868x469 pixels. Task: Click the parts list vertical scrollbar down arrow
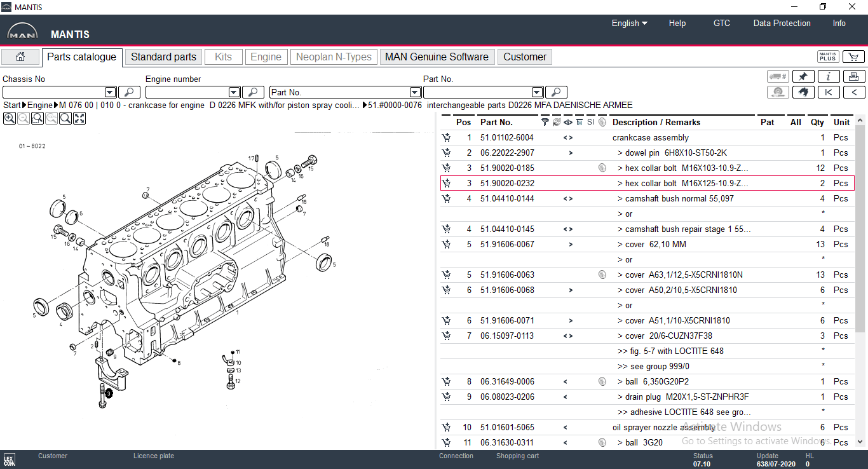tap(860, 442)
